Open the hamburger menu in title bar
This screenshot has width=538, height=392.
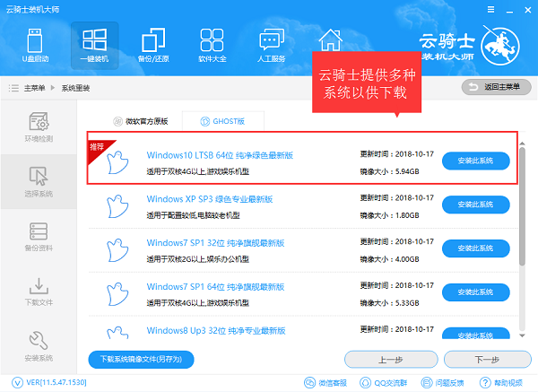[491, 10]
